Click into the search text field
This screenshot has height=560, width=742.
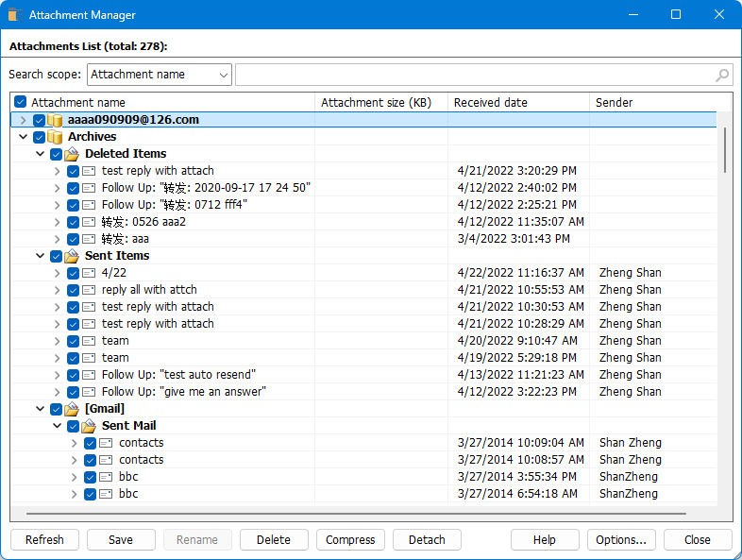[472, 75]
